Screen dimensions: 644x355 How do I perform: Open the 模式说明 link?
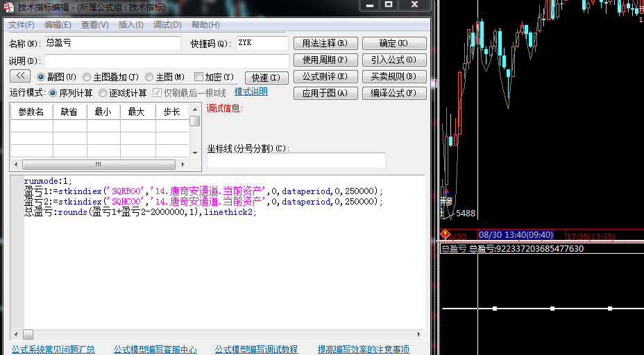click(x=251, y=92)
